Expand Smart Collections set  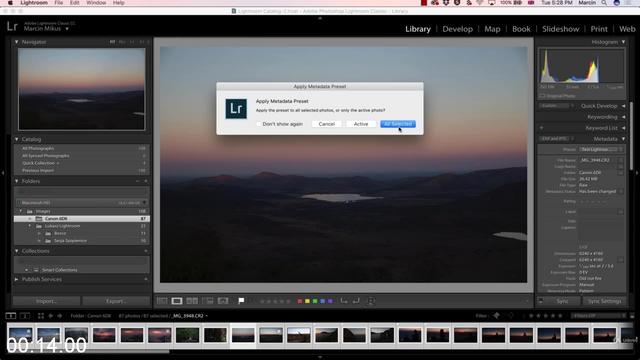click(27, 270)
